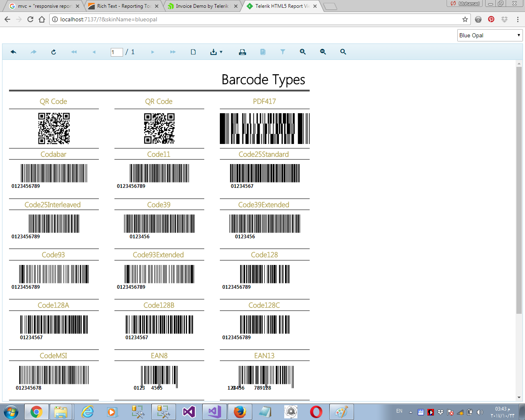
Task: Click the browser back button
Action: click(x=7, y=19)
